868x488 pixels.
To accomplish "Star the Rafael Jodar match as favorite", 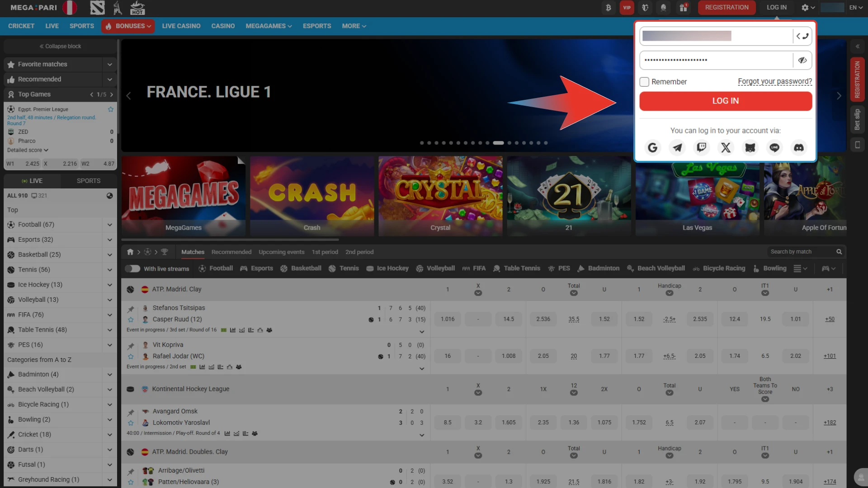I will tap(131, 357).
